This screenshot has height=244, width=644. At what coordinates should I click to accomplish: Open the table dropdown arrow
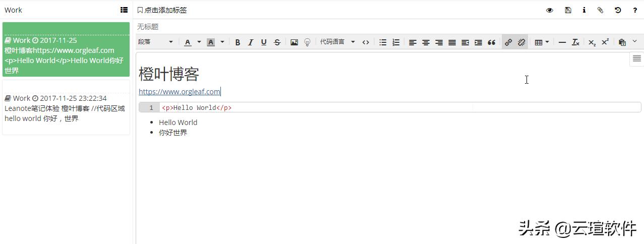[547, 42]
